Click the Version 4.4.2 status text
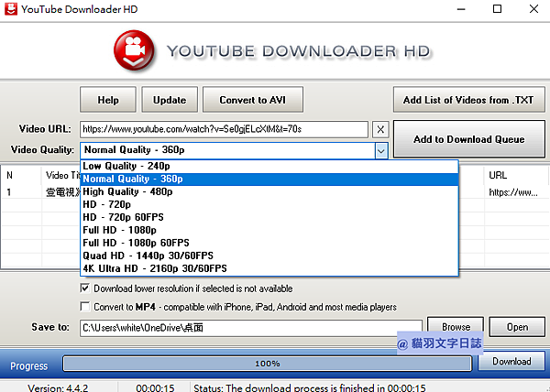This screenshot has height=392, width=550. [x=58, y=387]
